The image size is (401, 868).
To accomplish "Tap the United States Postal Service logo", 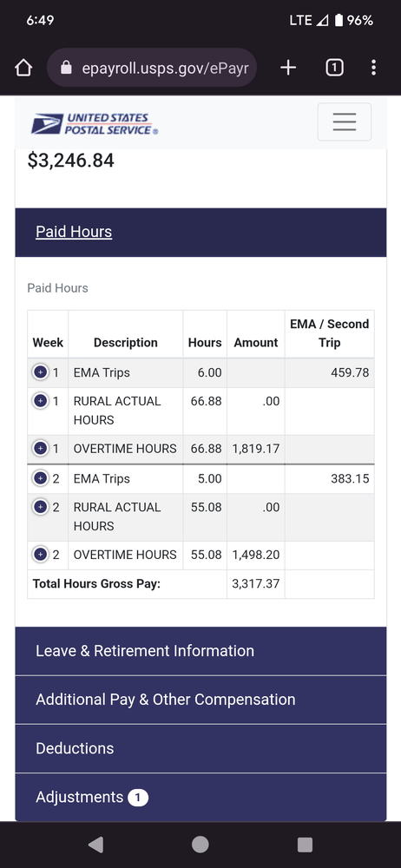I will [95, 124].
